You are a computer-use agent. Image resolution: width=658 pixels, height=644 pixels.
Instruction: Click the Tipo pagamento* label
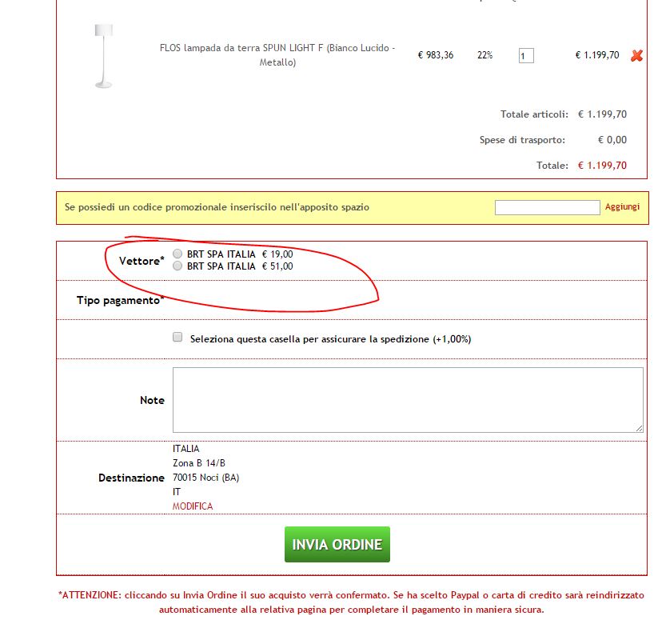(120, 300)
